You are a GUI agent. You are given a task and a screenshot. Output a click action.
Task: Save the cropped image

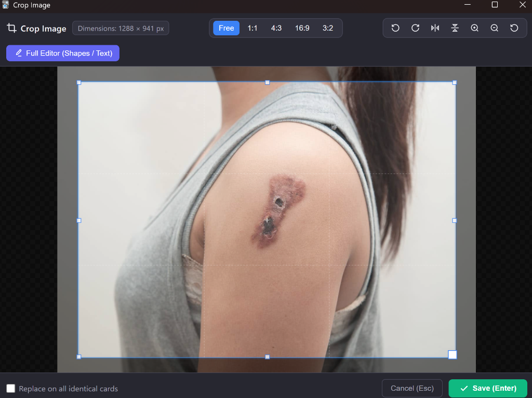point(488,388)
